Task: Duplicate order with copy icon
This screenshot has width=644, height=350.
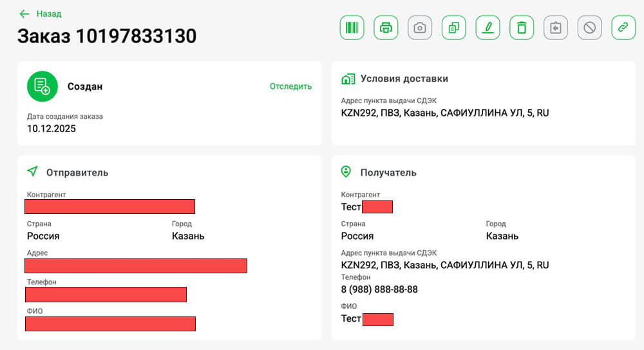Action: [454, 28]
